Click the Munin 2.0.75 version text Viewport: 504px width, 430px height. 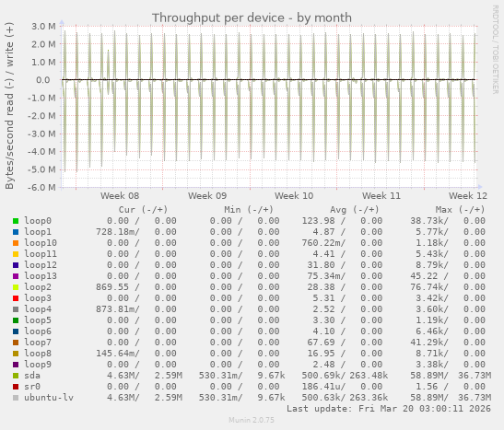pos(252,420)
